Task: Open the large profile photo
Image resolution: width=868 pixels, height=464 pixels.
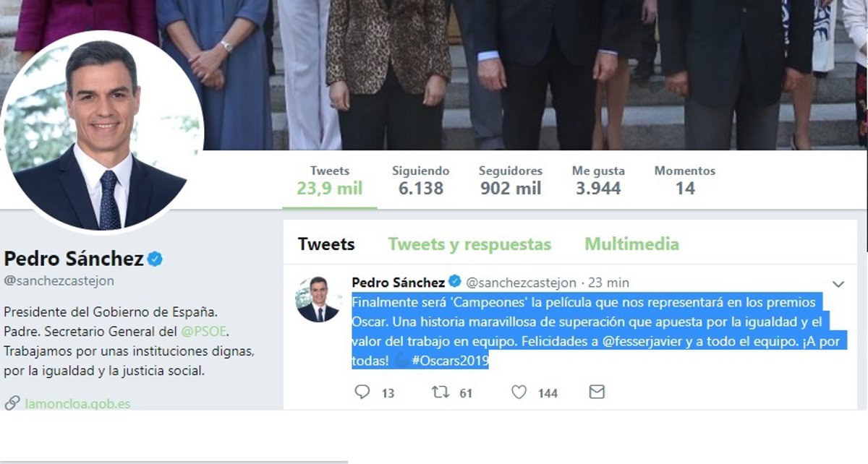Action: pos(102,134)
